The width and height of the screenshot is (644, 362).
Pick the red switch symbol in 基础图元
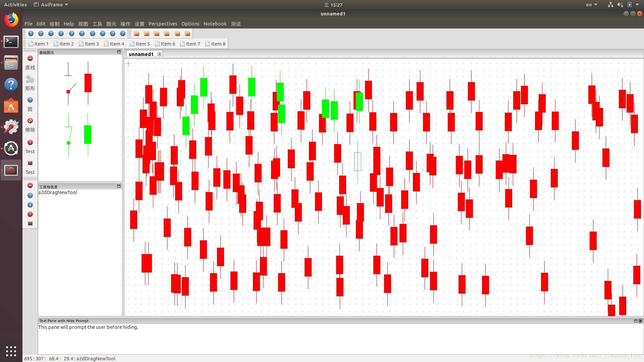[70, 84]
